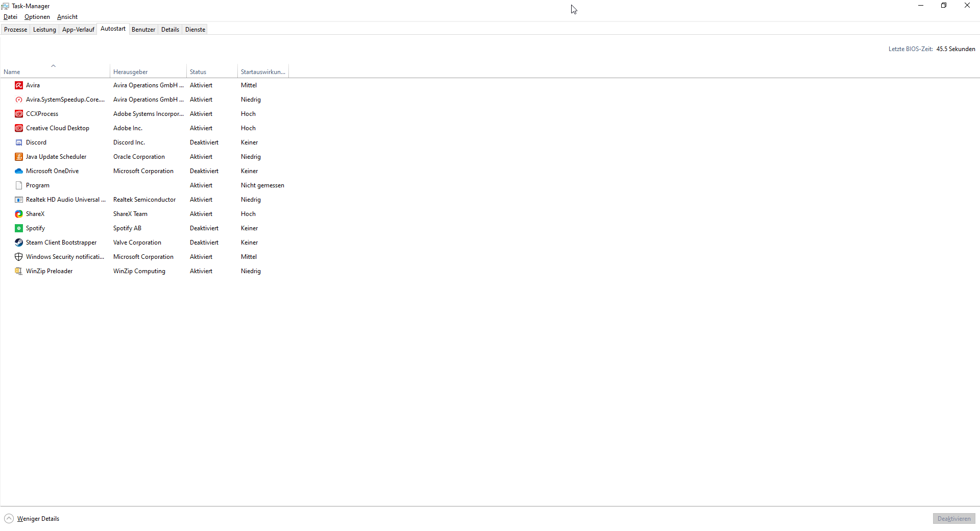Screen dimensions: 980x531
Task: Sort by the Status column header
Action: (x=212, y=72)
